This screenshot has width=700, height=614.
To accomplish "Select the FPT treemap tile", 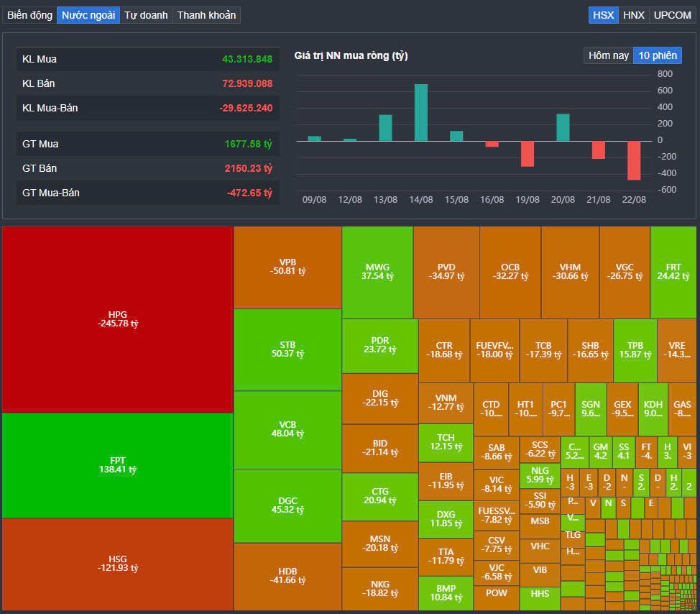I will (117, 465).
